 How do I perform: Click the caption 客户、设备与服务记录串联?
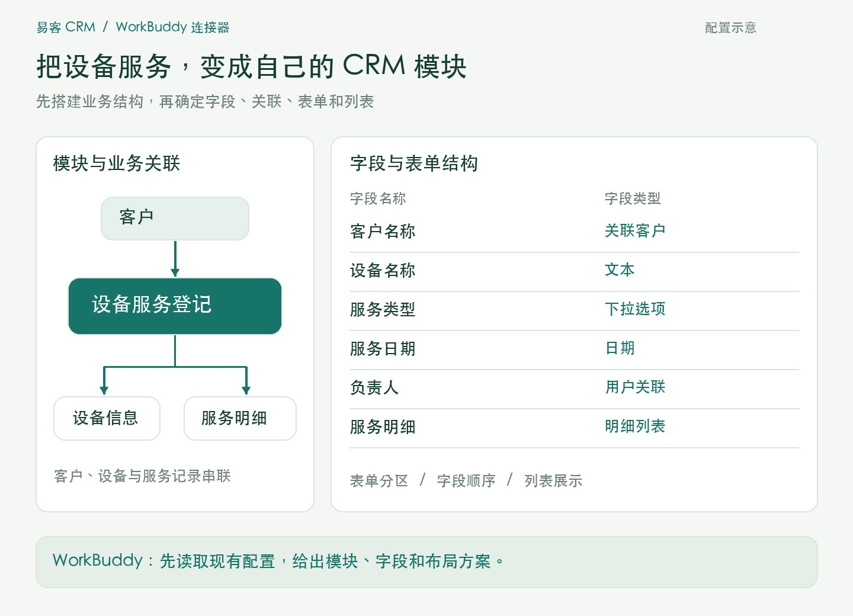tap(142, 476)
